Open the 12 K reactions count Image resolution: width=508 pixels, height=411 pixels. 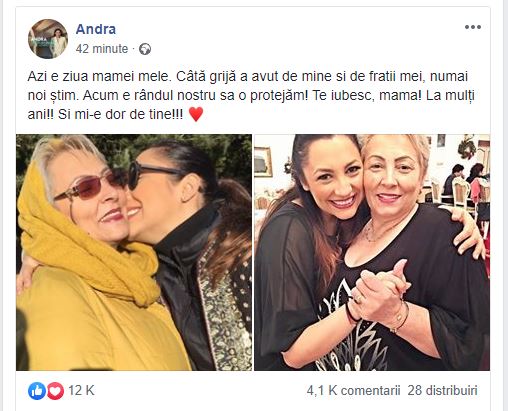click(81, 390)
